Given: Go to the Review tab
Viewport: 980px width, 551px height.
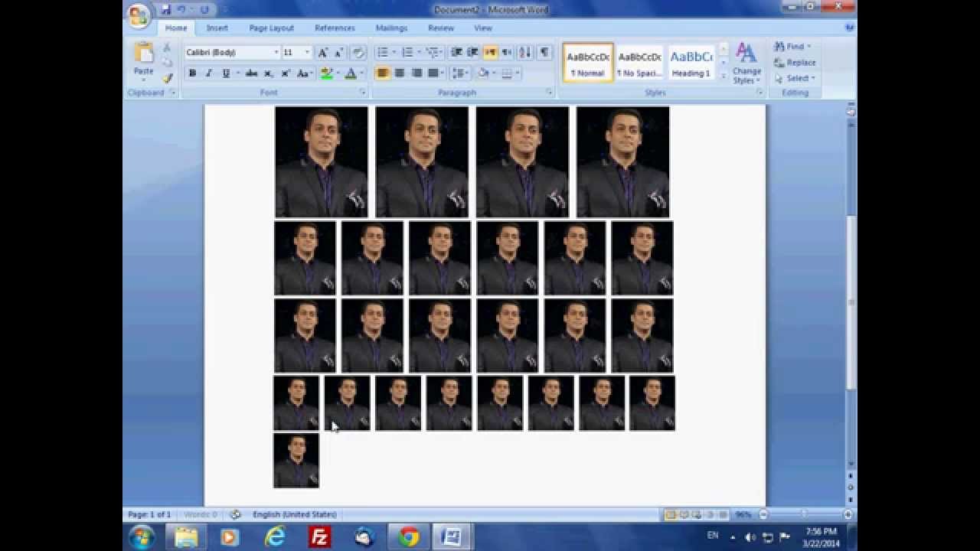Looking at the screenshot, I should 441,28.
